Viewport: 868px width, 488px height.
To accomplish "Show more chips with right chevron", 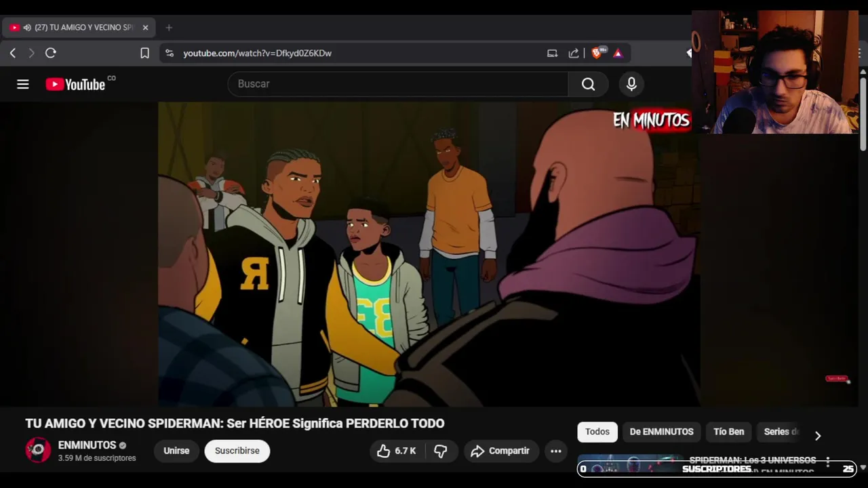I will click(818, 436).
